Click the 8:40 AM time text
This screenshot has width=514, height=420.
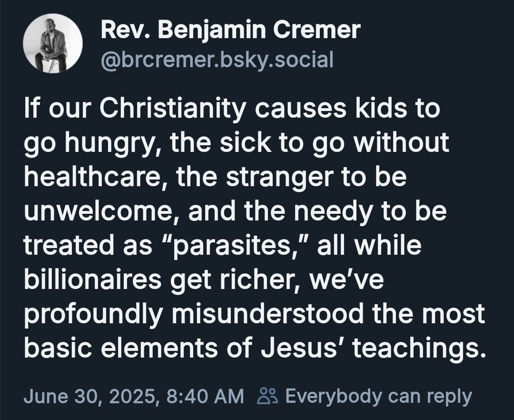(205, 396)
